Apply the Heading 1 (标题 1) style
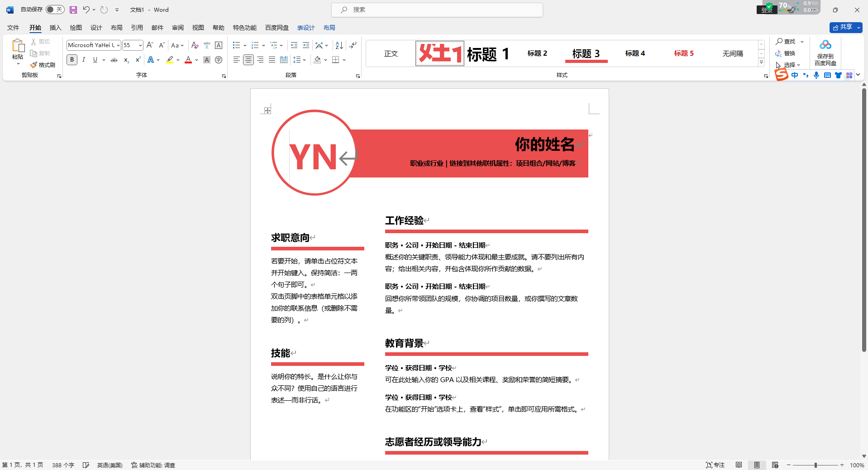 pos(488,54)
